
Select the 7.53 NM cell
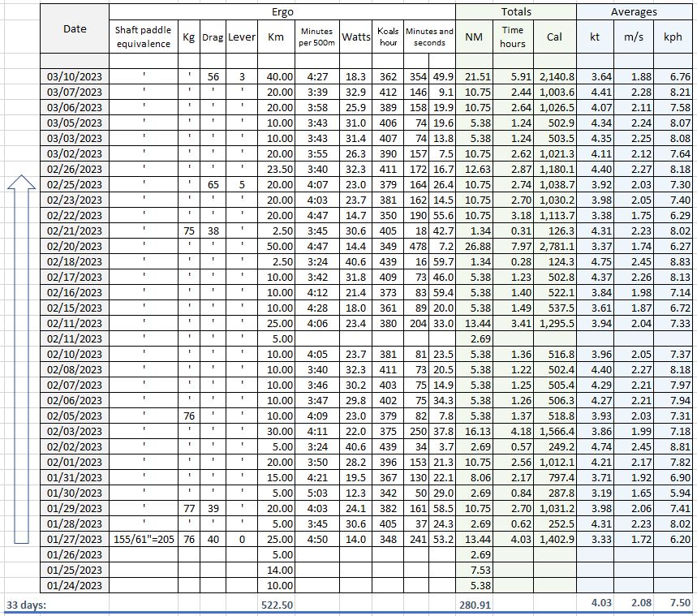click(474, 570)
